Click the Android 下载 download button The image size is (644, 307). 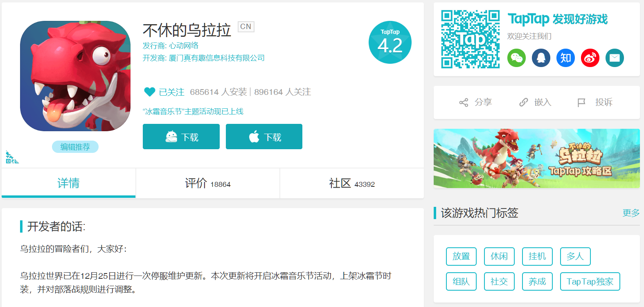[181, 137]
